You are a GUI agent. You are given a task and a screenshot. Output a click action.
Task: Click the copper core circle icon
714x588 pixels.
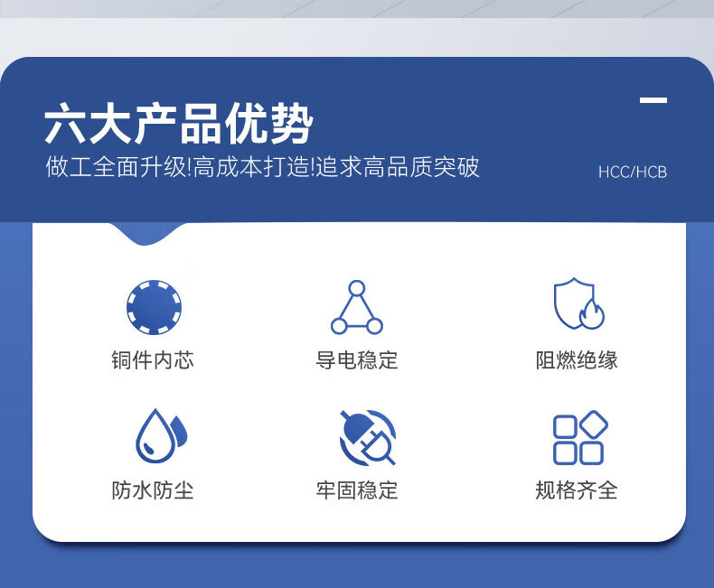(154, 307)
